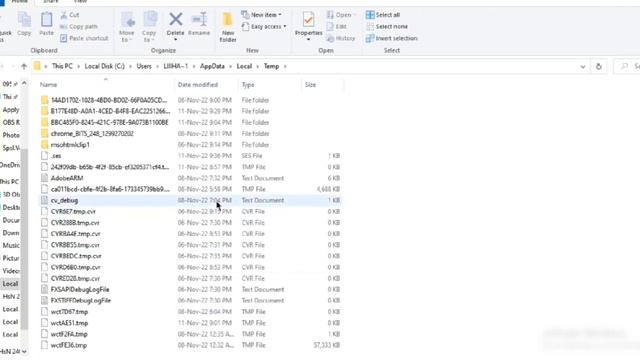Viewport: 640px width, 360px height.
Task: Expand the address bar history dropdown
Action: tap(583, 67)
